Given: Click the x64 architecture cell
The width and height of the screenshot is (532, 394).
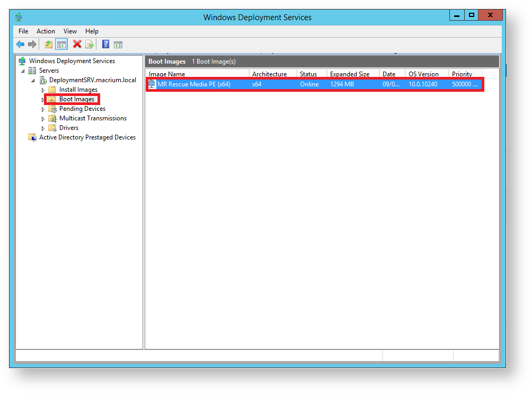Looking at the screenshot, I should [x=257, y=84].
